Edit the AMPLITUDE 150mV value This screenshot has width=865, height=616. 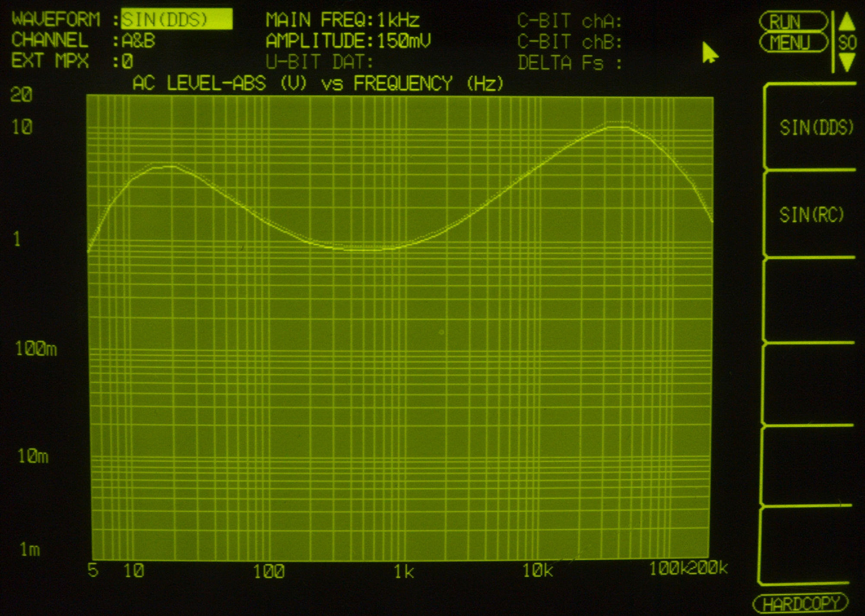coord(403,41)
